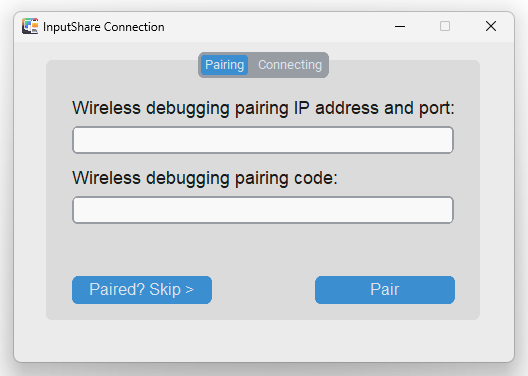Click blank panel space beneath pairing code field
The image size is (528, 376).
[x=263, y=249]
